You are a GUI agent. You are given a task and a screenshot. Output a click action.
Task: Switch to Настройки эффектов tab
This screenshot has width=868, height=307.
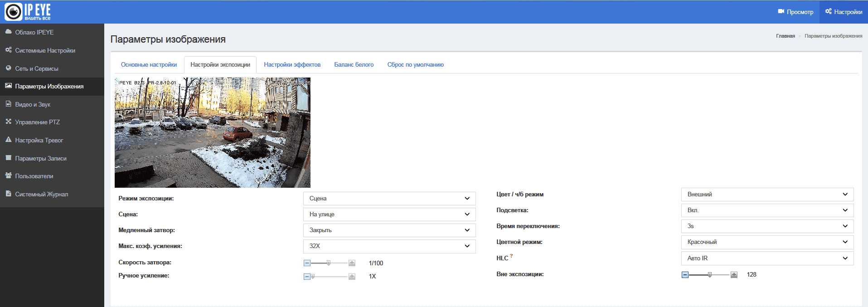click(292, 65)
